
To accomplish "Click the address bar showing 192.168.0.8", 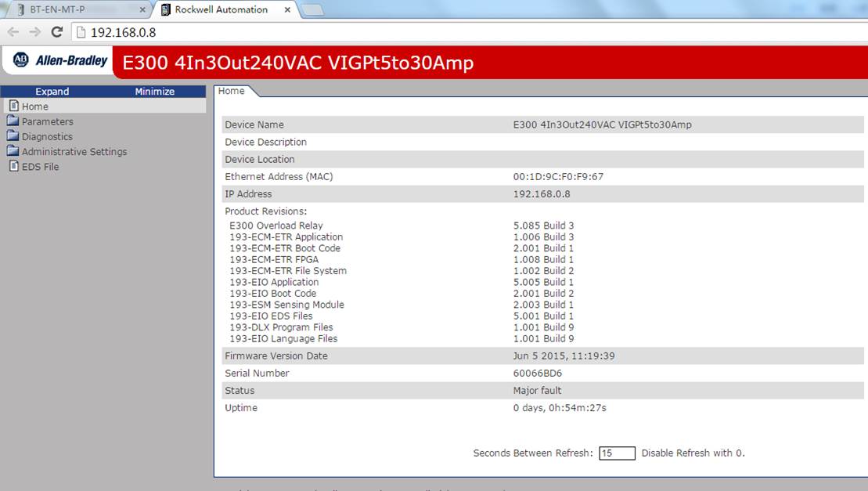I will [470, 32].
